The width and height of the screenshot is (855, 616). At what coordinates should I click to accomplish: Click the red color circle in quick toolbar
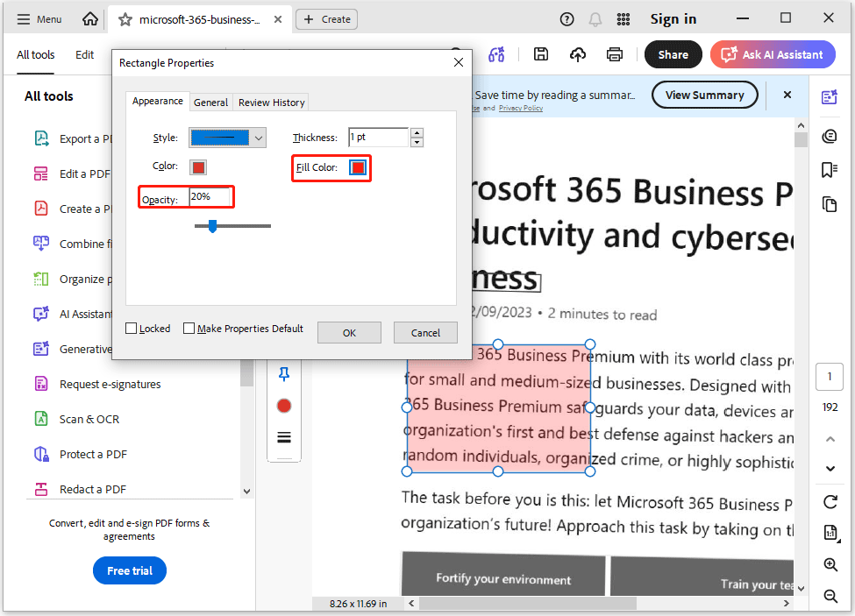tap(284, 406)
